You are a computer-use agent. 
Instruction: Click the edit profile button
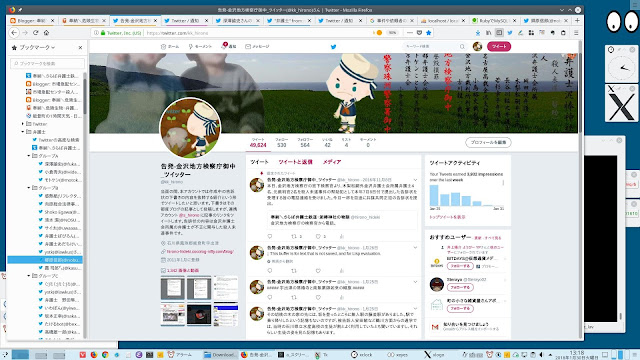(488, 142)
